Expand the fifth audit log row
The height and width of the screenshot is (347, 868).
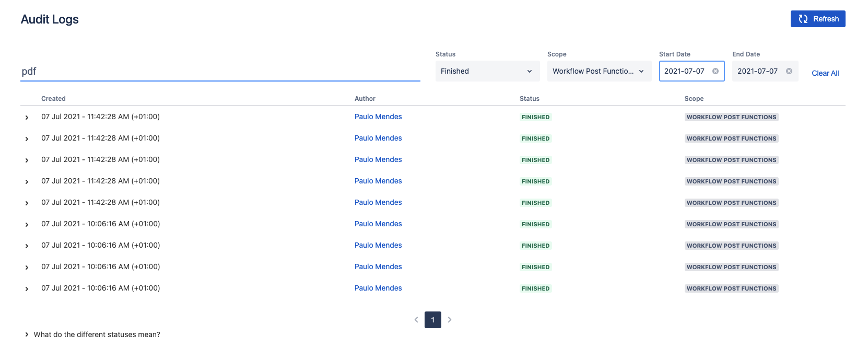(x=27, y=203)
